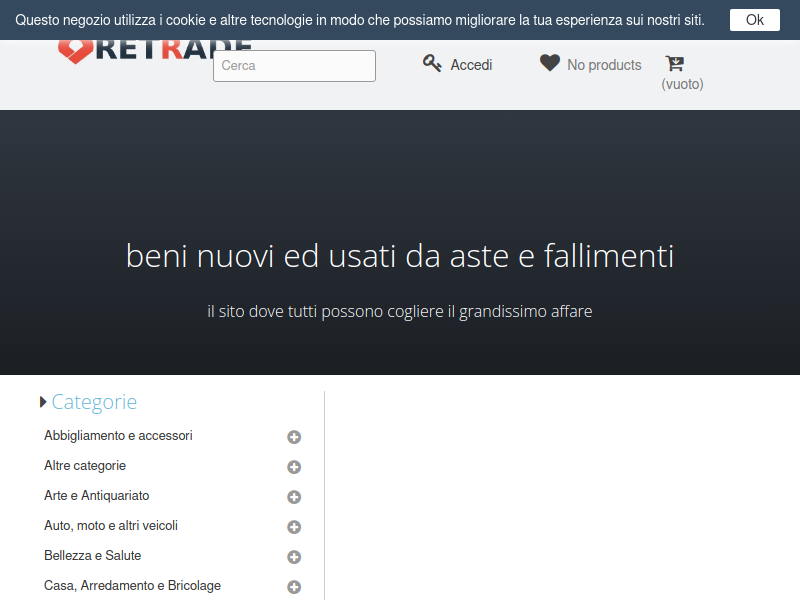Expand Altre categorie plus icon

pos(294,467)
